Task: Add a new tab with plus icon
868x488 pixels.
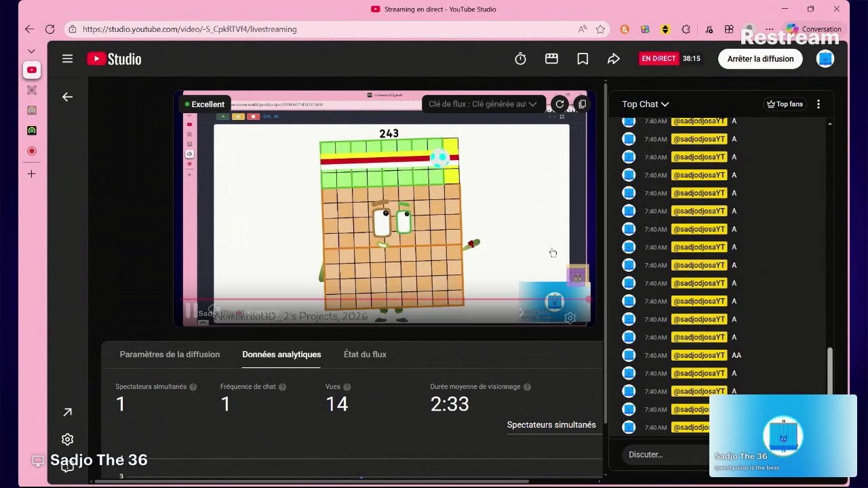Action: 31,174
